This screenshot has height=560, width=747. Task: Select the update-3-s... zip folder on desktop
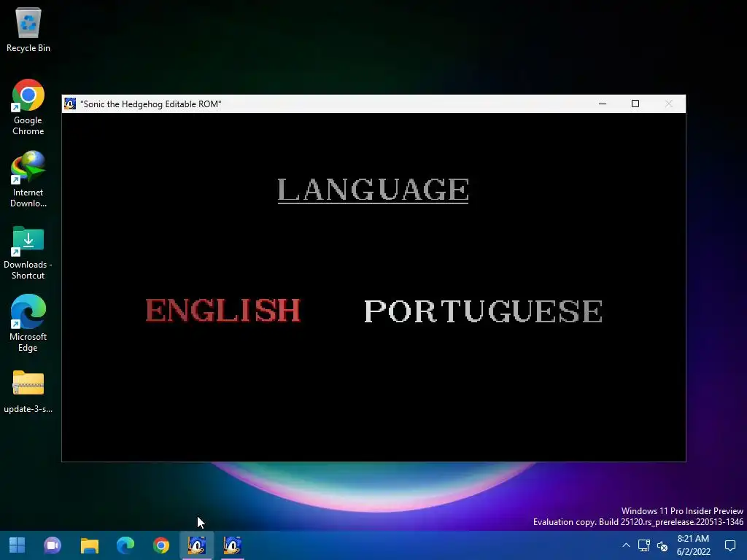pos(28,392)
